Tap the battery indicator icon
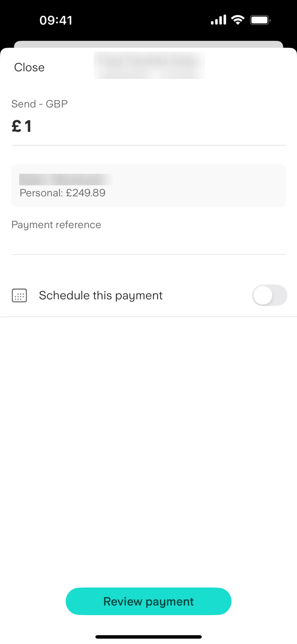 point(260,20)
